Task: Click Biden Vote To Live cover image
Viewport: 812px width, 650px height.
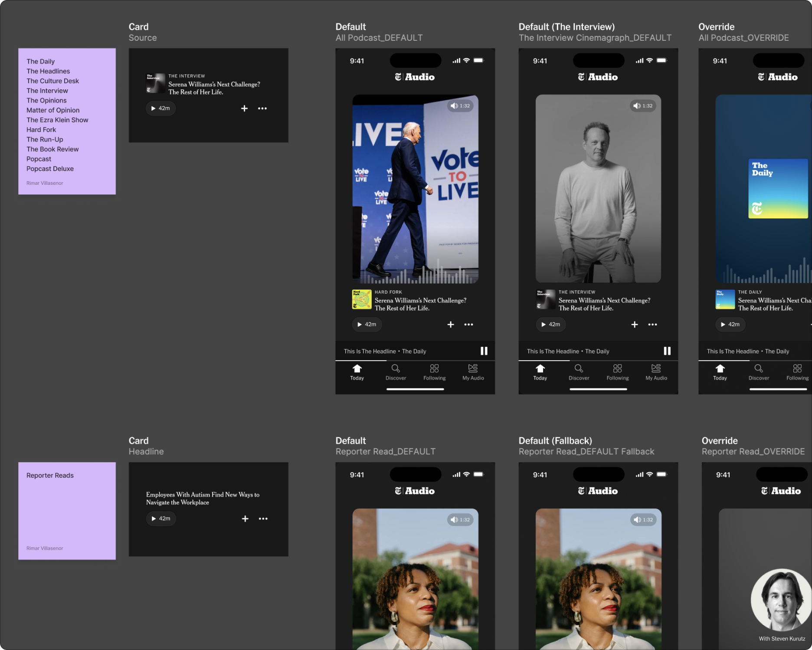Action: pyautogui.click(x=416, y=189)
